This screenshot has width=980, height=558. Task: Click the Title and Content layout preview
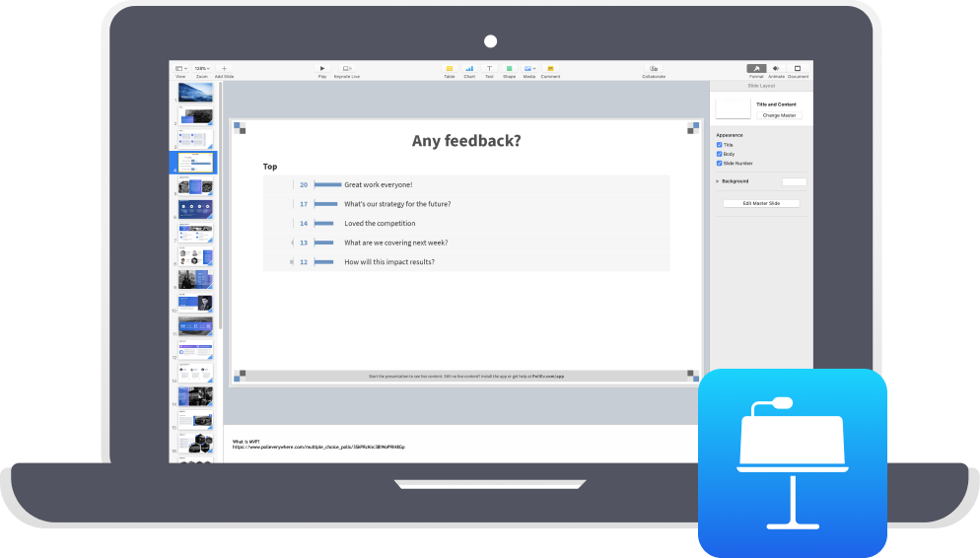[x=734, y=108]
